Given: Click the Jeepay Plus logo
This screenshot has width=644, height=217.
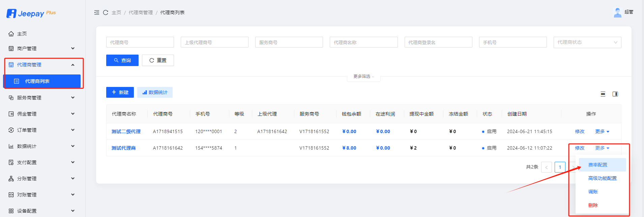Looking at the screenshot, I should click(x=31, y=13).
